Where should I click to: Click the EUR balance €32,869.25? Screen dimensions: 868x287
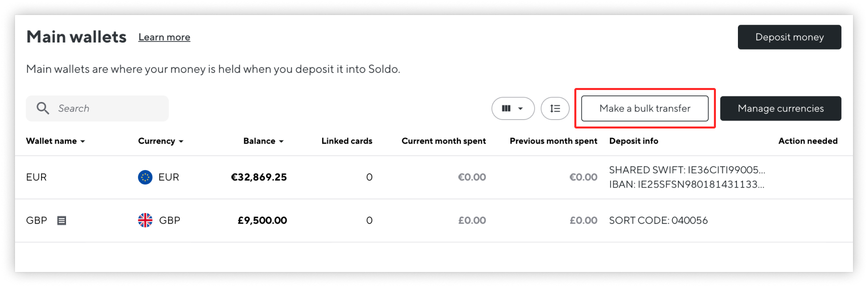coord(259,177)
